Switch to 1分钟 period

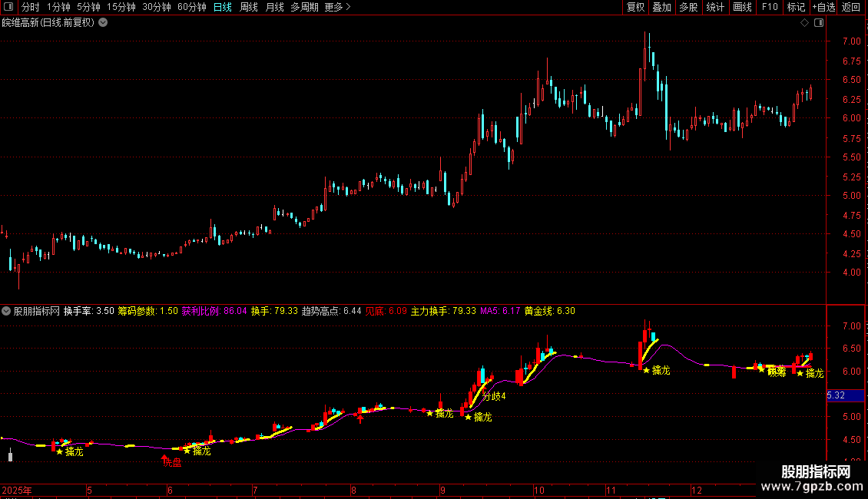58,7
